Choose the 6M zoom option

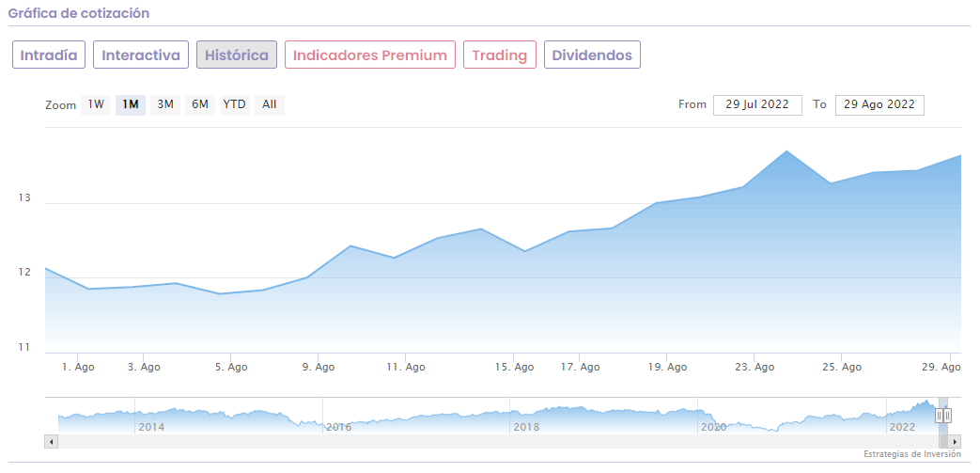click(x=200, y=104)
